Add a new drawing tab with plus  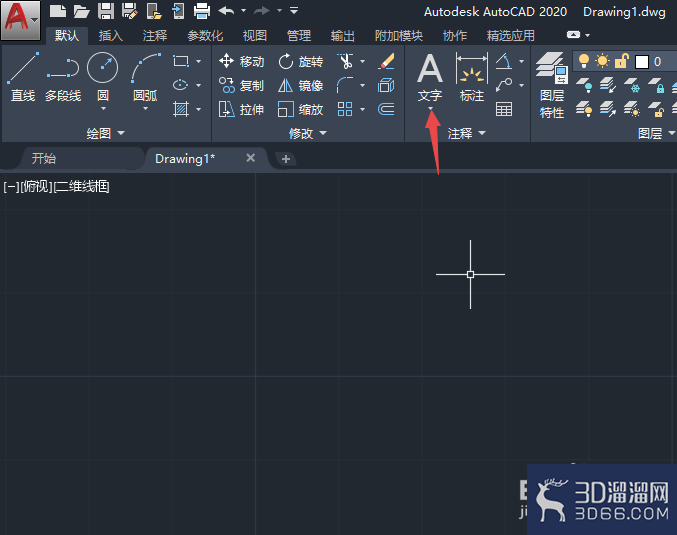tap(285, 159)
